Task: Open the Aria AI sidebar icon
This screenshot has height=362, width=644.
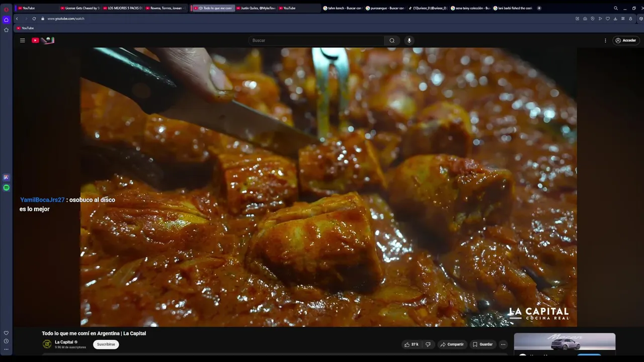Action: (6, 177)
